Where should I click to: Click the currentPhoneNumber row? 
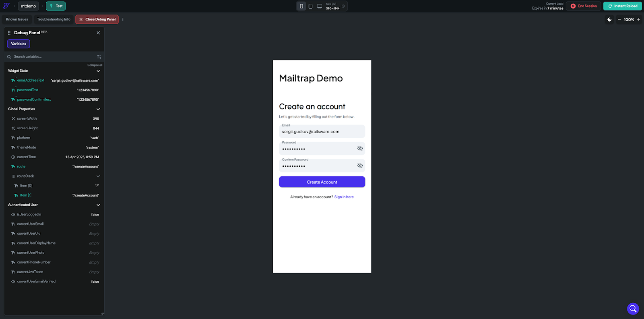coord(55,262)
